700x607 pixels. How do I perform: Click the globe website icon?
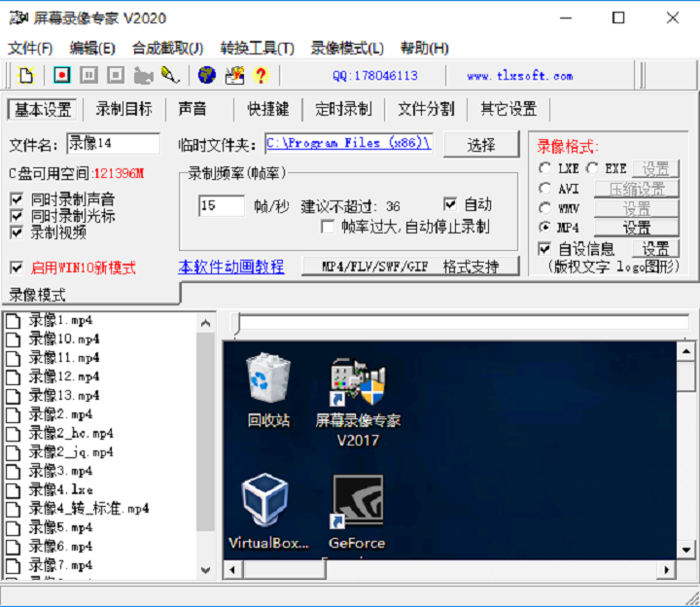pyautogui.click(x=206, y=75)
